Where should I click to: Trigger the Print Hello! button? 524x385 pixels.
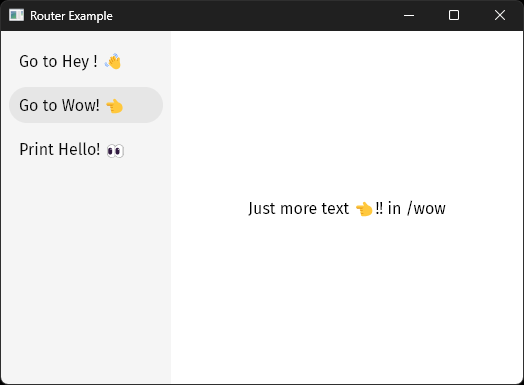86,149
